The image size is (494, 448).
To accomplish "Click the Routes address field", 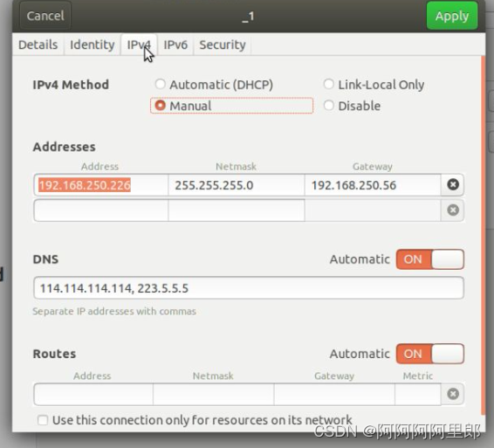I will coord(93,394).
